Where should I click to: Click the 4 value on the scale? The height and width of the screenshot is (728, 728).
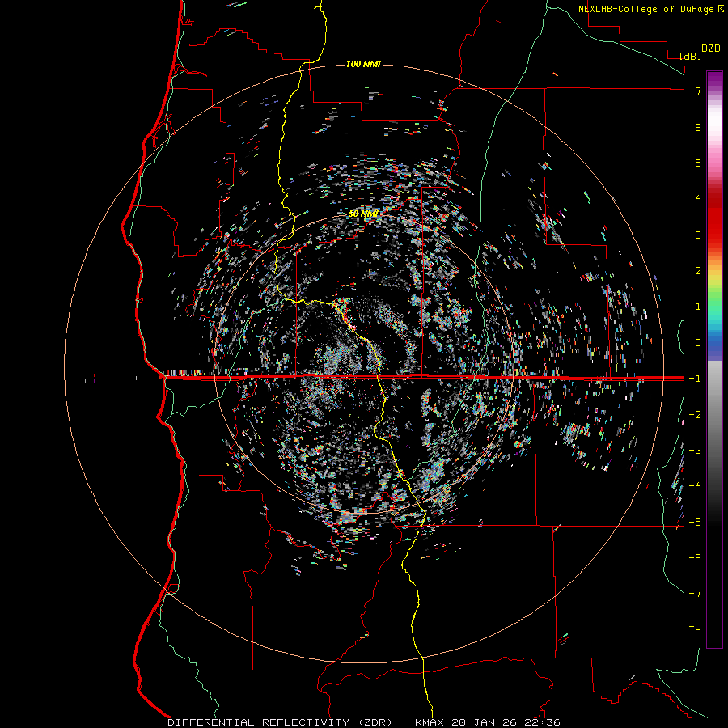click(x=698, y=199)
